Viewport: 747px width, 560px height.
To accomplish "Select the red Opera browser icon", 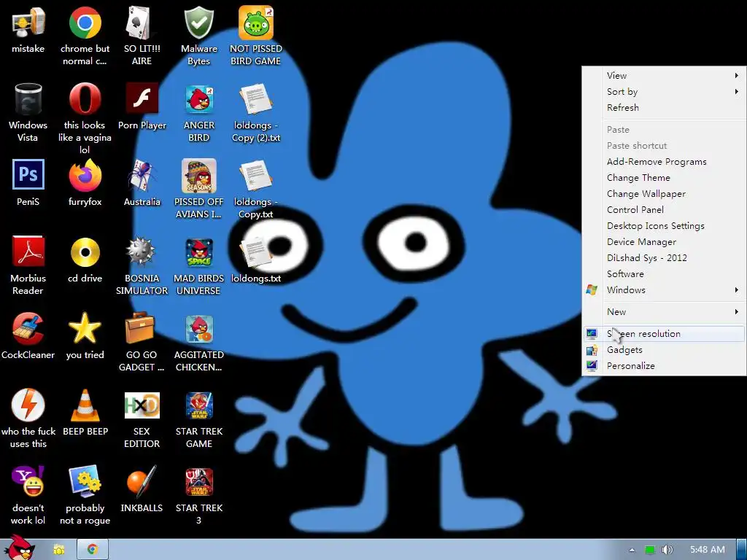I will 85,99.
